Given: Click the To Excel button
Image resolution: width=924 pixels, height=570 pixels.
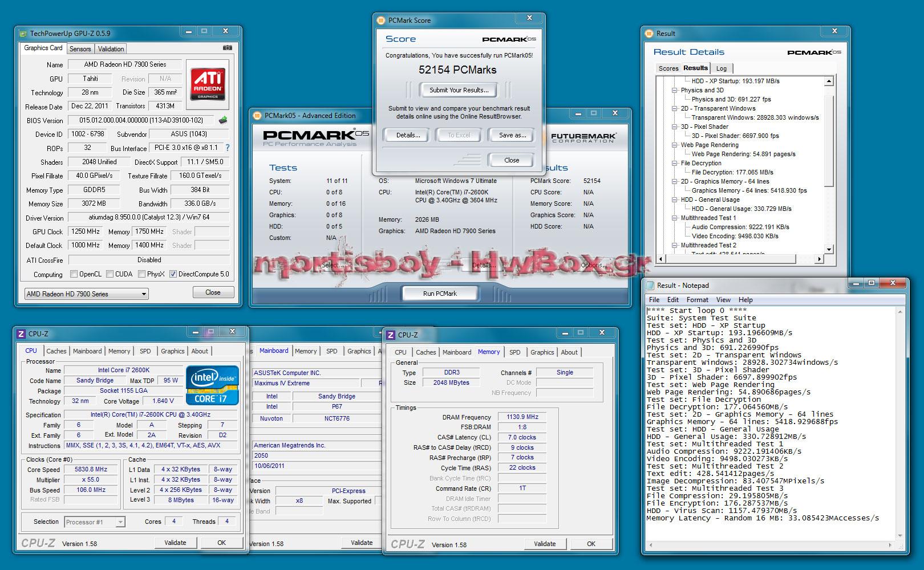Looking at the screenshot, I should point(459,135).
